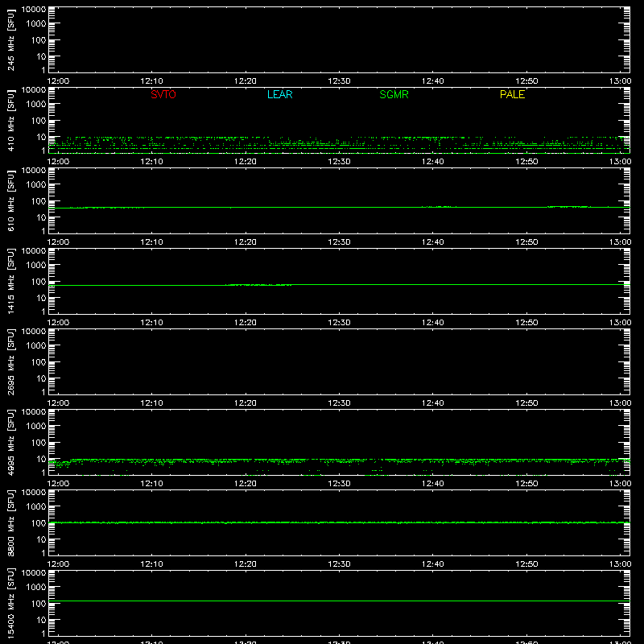The image size is (644, 644).
Task: Click the yellow PALE station label
Action: (512, 94)
